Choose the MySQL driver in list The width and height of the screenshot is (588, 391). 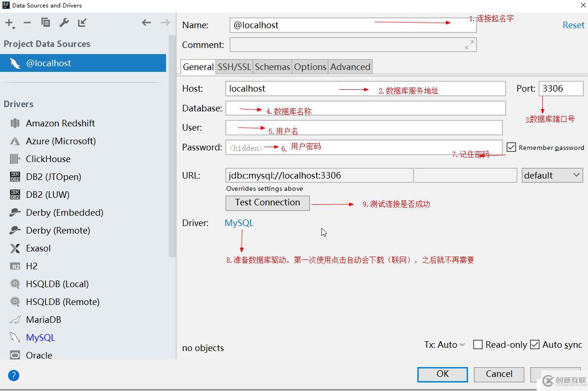40,337
